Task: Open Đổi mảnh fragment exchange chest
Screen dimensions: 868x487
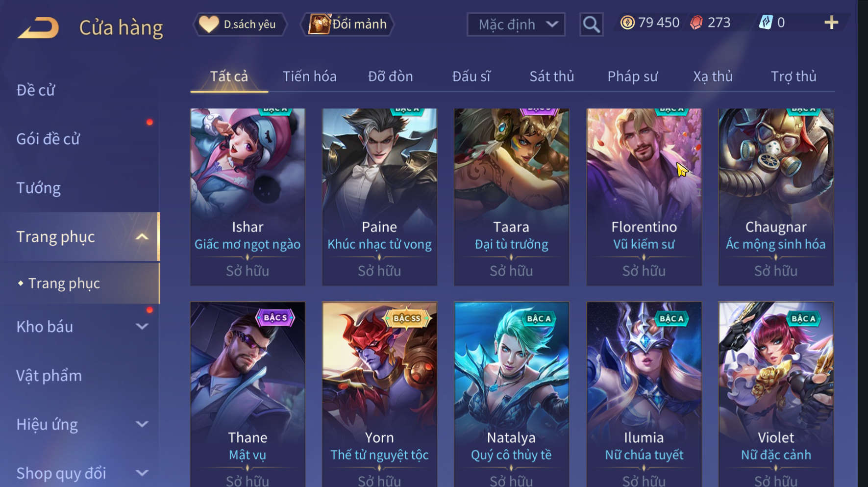Action: click(x=347, y=24)
